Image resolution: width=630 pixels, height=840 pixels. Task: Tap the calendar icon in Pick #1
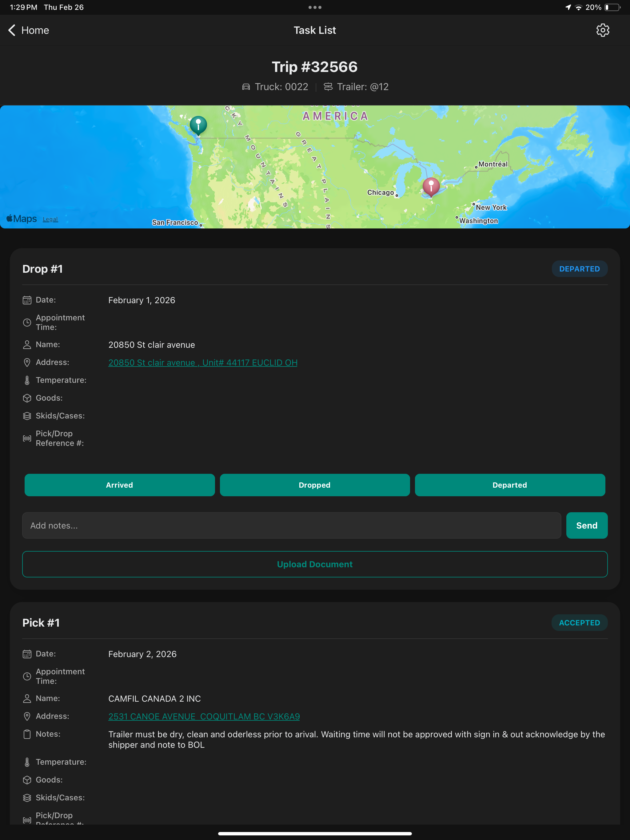(27, 654)
